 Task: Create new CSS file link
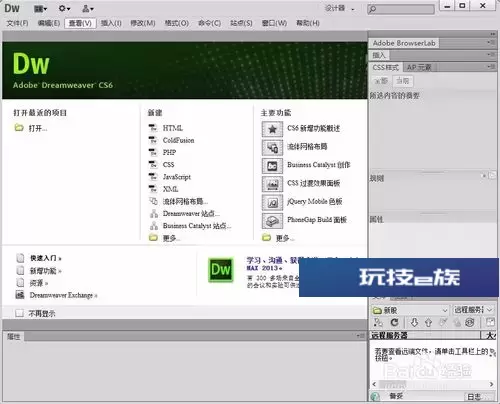tap(169, 165)
